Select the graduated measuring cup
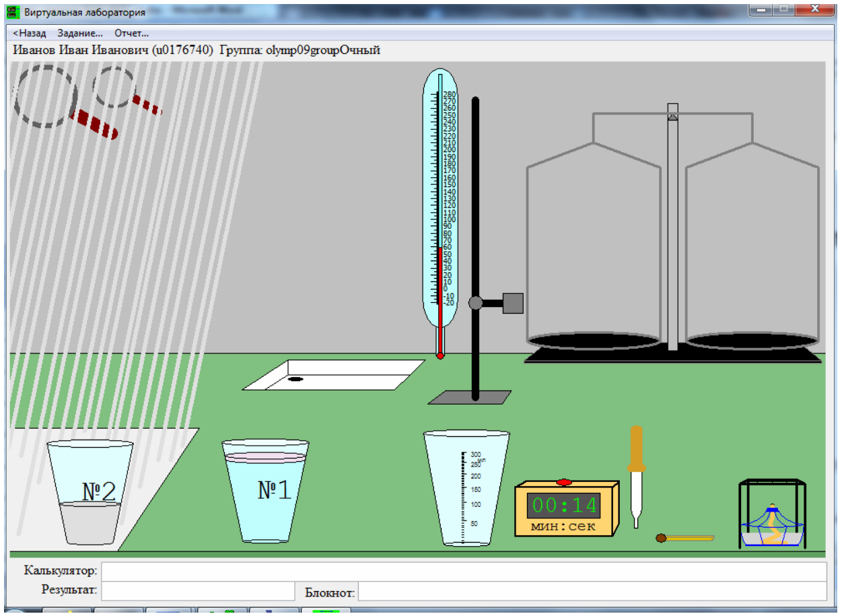Image resolution: width=842 pixels, height=616 pixels. tap(466, 488)
